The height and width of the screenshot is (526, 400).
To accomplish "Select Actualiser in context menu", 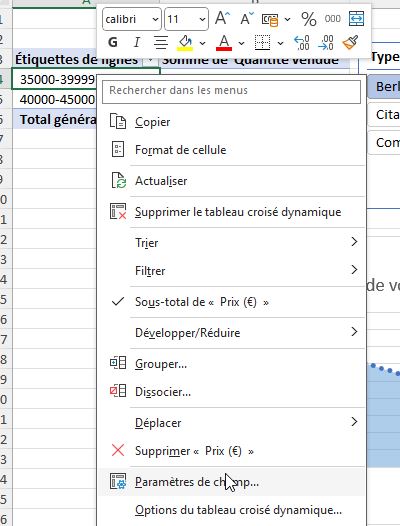I will pos(232,181).
